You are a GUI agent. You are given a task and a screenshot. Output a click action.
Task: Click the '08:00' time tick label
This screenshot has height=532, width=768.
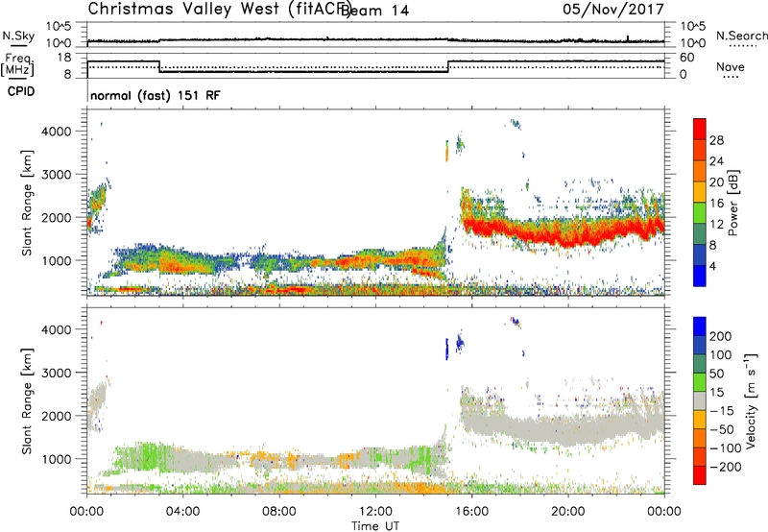(x=279, y=512)
